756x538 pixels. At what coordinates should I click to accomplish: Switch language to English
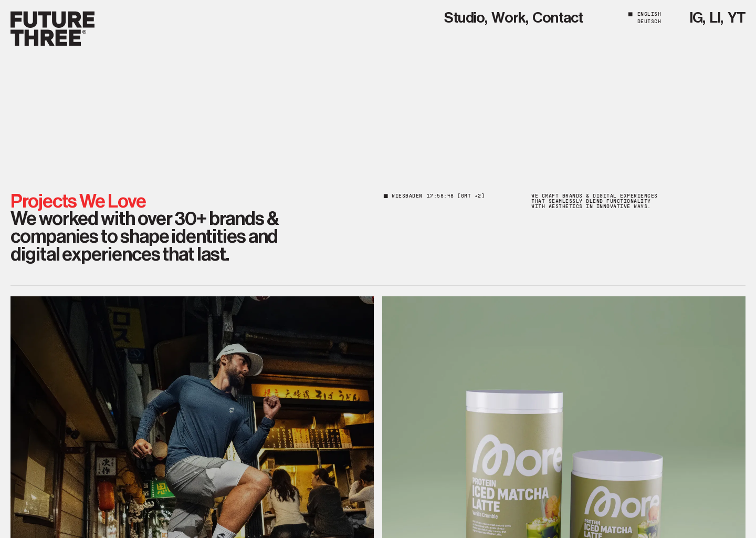[x=649, y=14]
